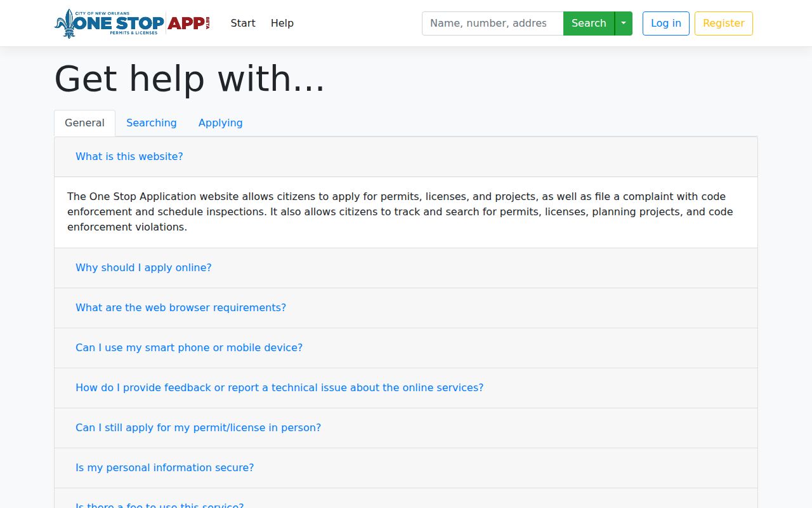Click the Register button
812x508 pixels.
(x=724, y=23)
